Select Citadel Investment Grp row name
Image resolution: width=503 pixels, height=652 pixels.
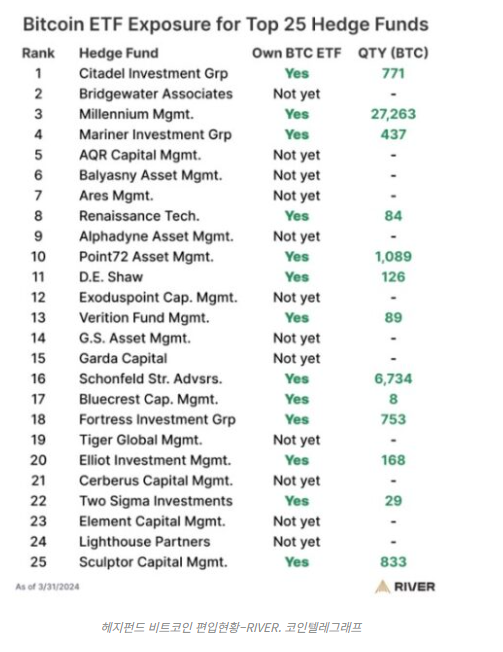pyautogui.click(x=153, y=74)
